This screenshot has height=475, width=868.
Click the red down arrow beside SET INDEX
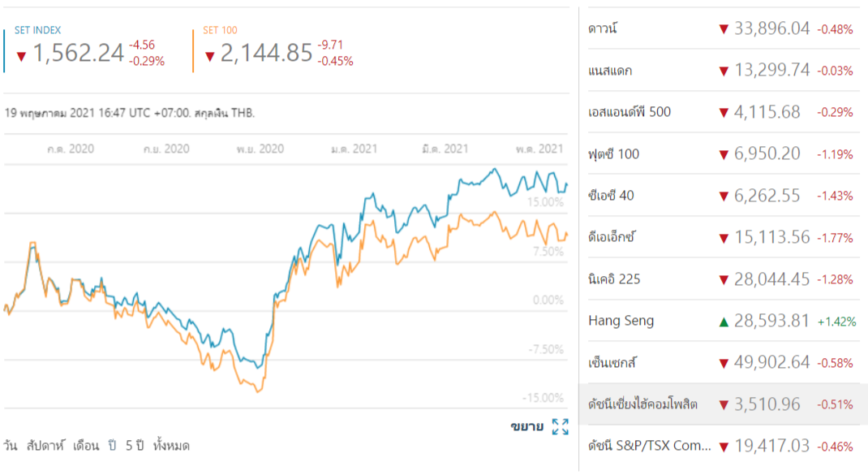[x=22, y=56]
